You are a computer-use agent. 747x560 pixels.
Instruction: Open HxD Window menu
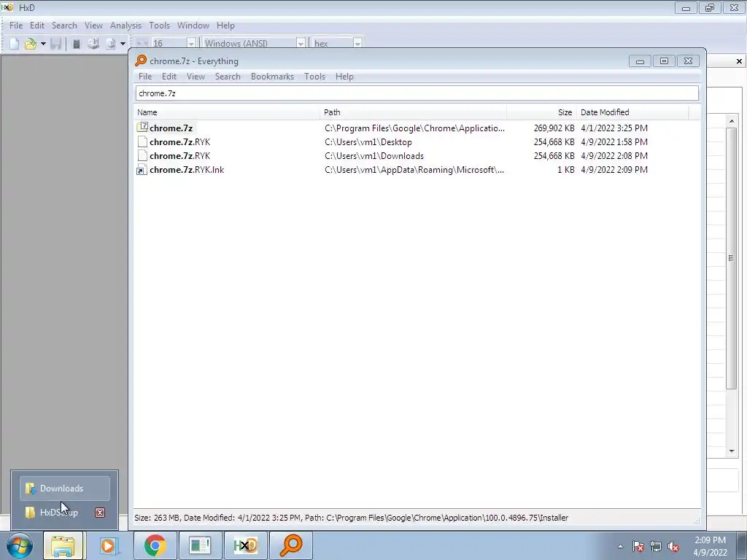pos(193,26)
